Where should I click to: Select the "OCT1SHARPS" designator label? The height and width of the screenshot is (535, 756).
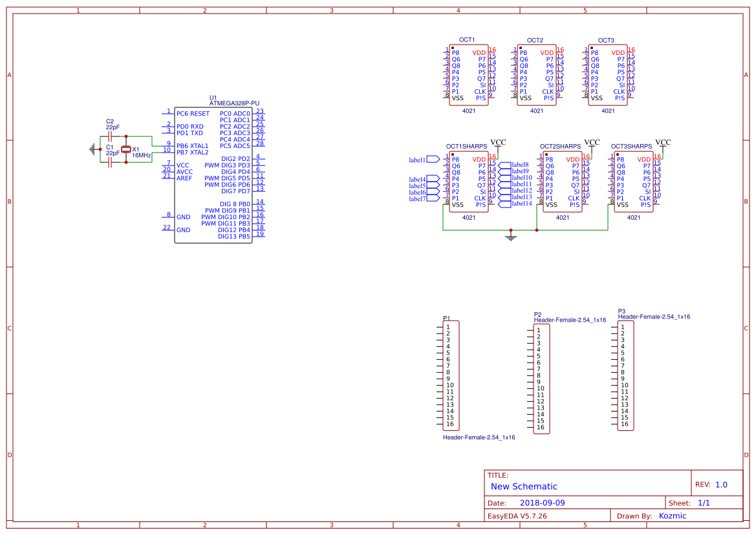tap(466, 147)
